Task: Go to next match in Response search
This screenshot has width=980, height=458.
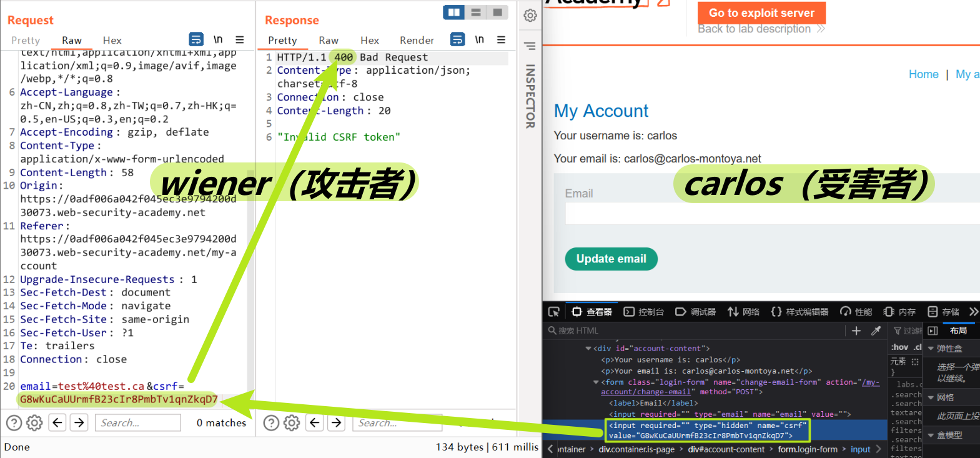Action: click(337, 423)
